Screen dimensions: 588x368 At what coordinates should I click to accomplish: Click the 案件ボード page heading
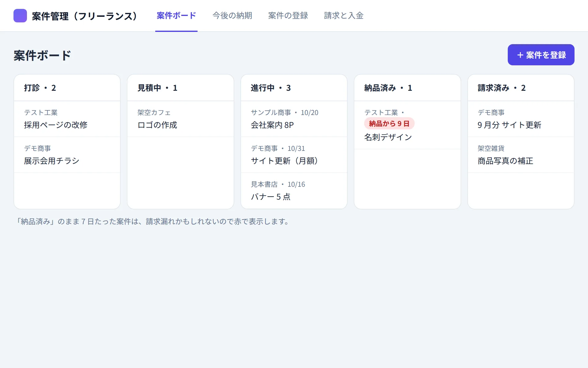(x=42, y=56)
